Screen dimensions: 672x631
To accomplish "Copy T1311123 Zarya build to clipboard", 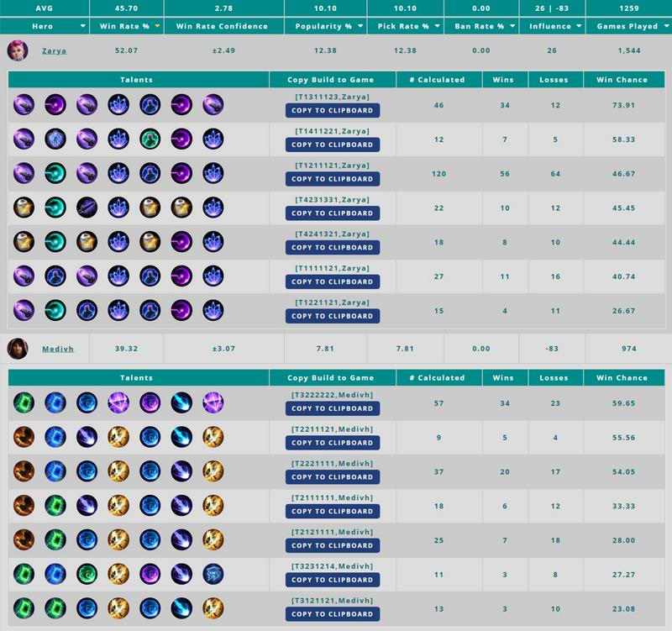I will [333, 110].
